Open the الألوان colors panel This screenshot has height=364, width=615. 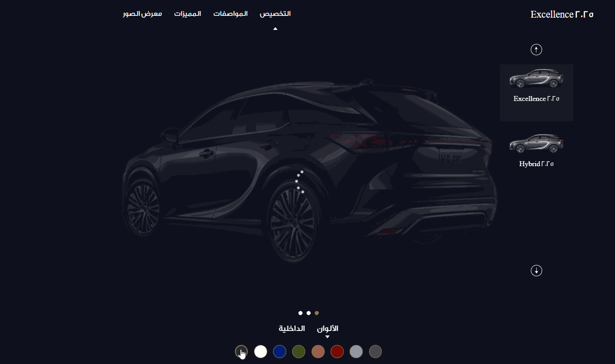point(328,328)
